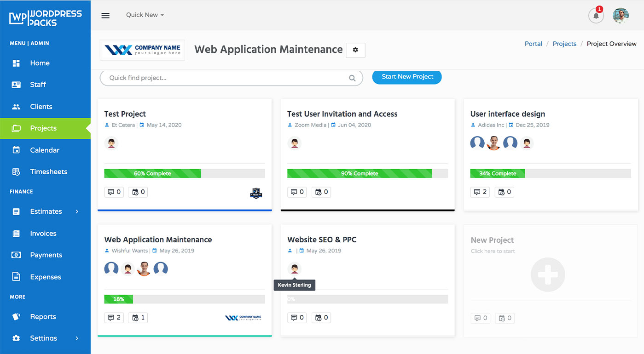Expand the Settings submenu

click(77, 338)
